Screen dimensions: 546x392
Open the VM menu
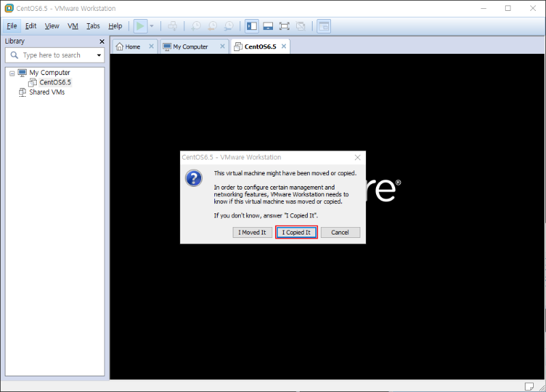point(73,26)
